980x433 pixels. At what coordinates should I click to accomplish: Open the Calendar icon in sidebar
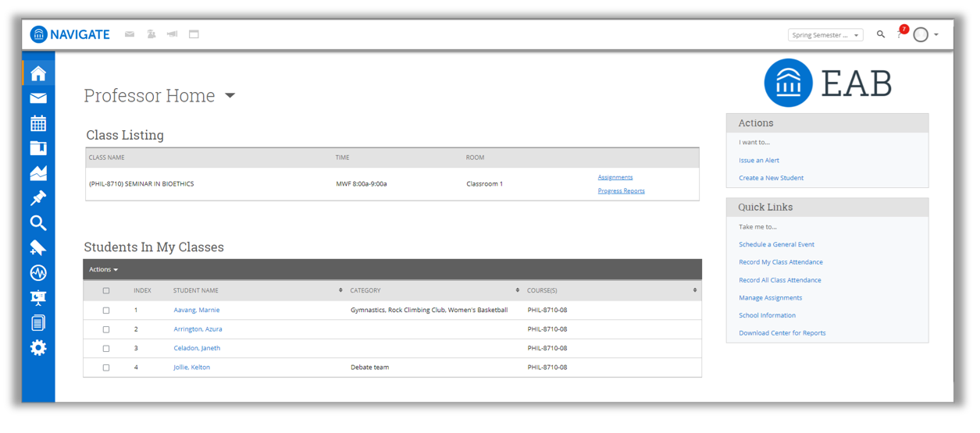tap(38, 123)
